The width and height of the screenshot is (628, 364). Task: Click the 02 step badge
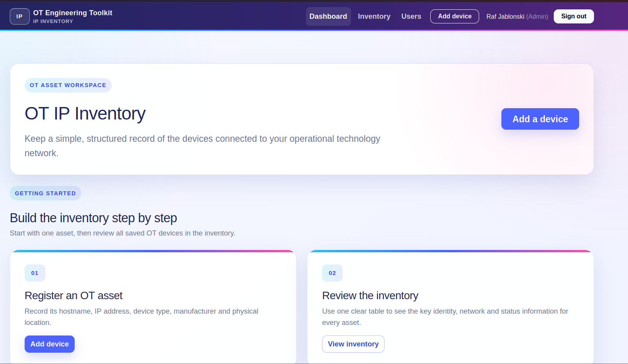pos(332,273)
